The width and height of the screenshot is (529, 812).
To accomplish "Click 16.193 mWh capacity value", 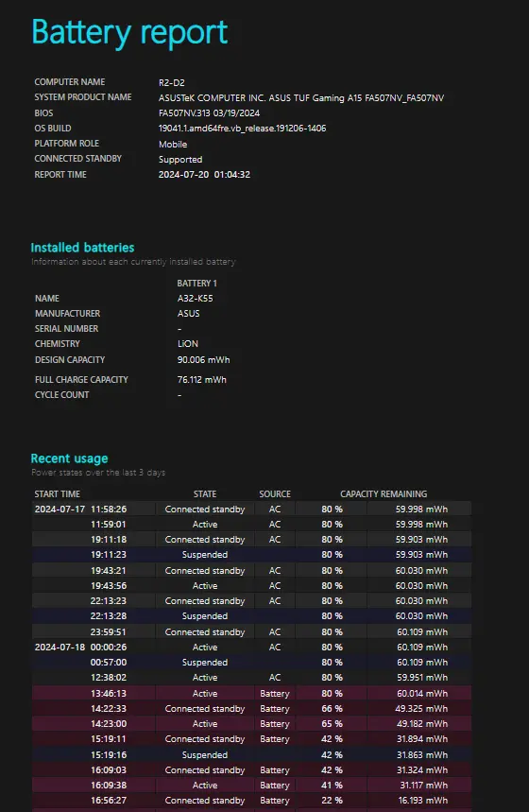I will 423,800.
